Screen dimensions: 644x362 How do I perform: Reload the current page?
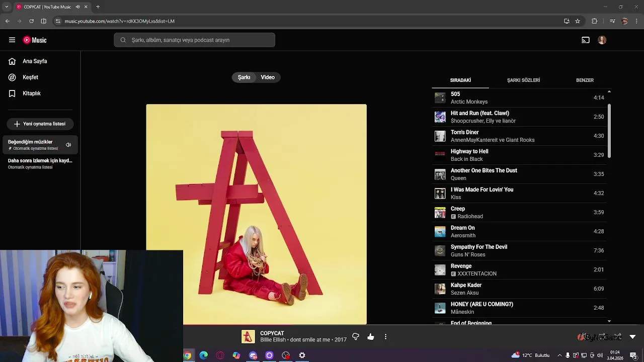coord(31,21)
